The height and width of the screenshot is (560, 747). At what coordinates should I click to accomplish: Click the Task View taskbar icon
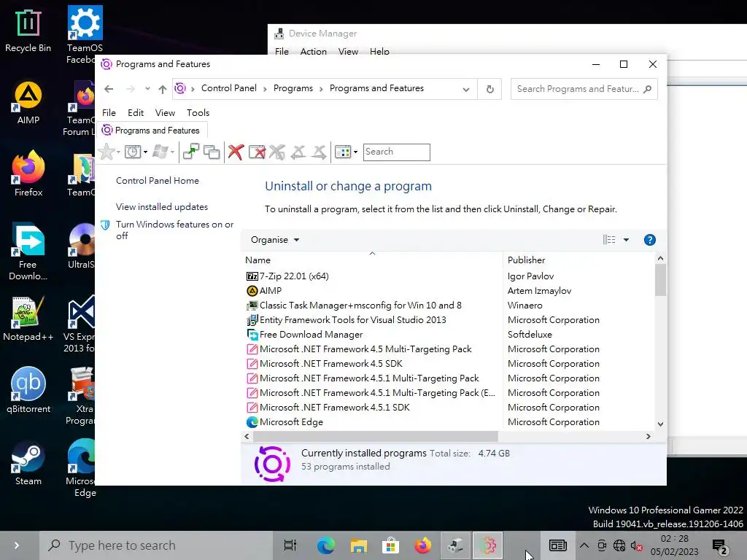(x=290, y=545)
